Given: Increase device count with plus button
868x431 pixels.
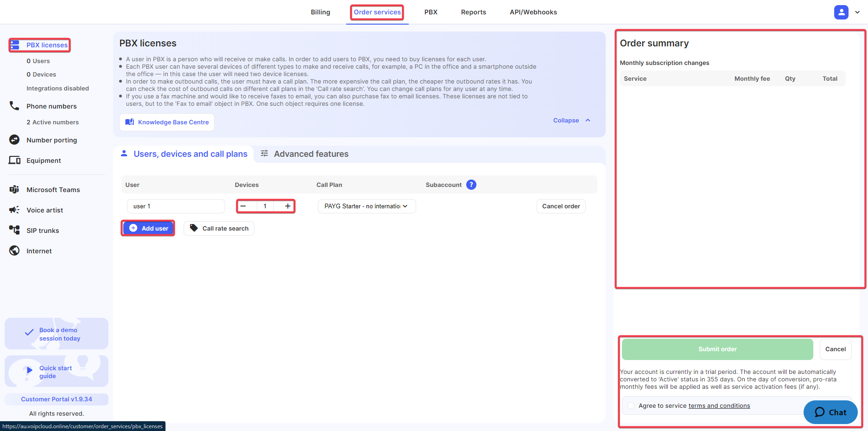Looking at the screenshot, I should tap(288, 206).
